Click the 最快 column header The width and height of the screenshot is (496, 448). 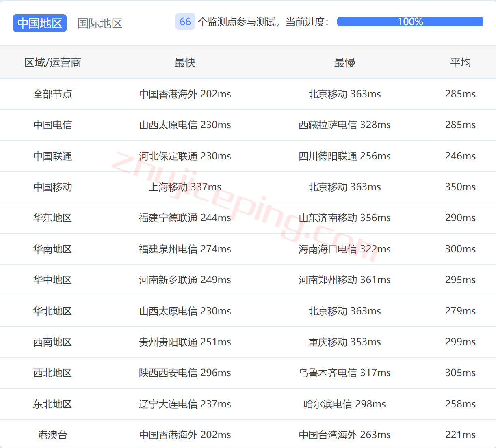185,62
